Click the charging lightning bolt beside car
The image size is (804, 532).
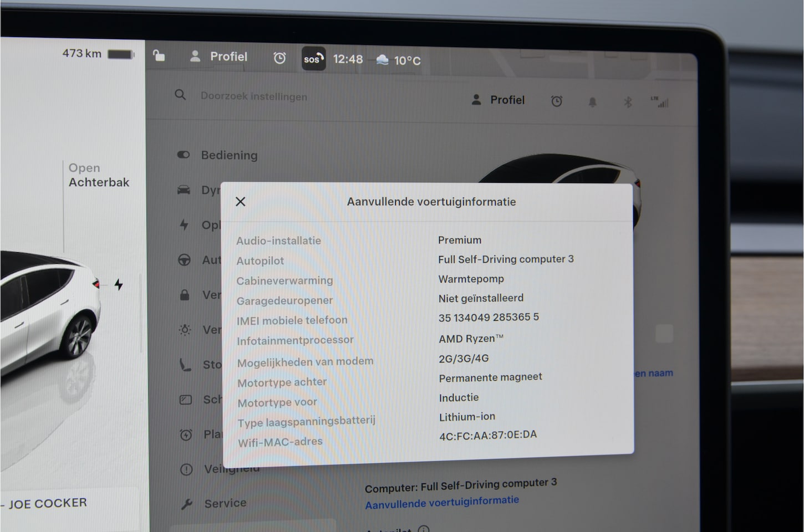[119, 284]
